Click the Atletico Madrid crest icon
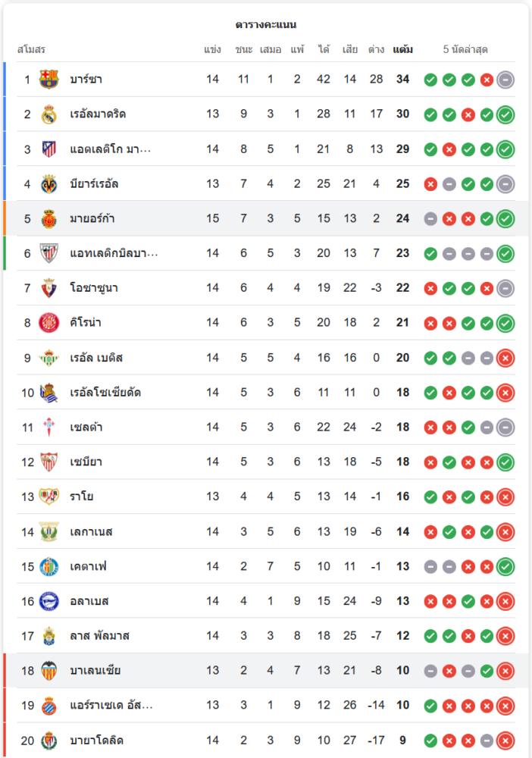 click(49, 149)
